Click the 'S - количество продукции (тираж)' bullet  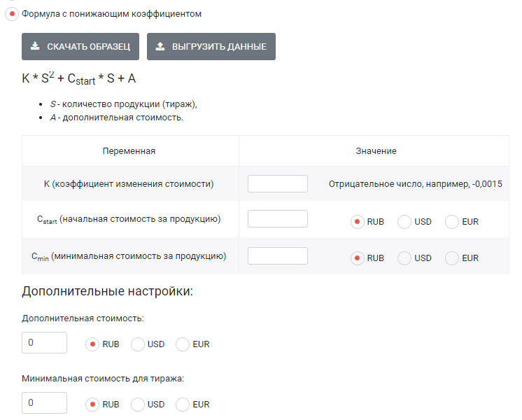point(124,104)
